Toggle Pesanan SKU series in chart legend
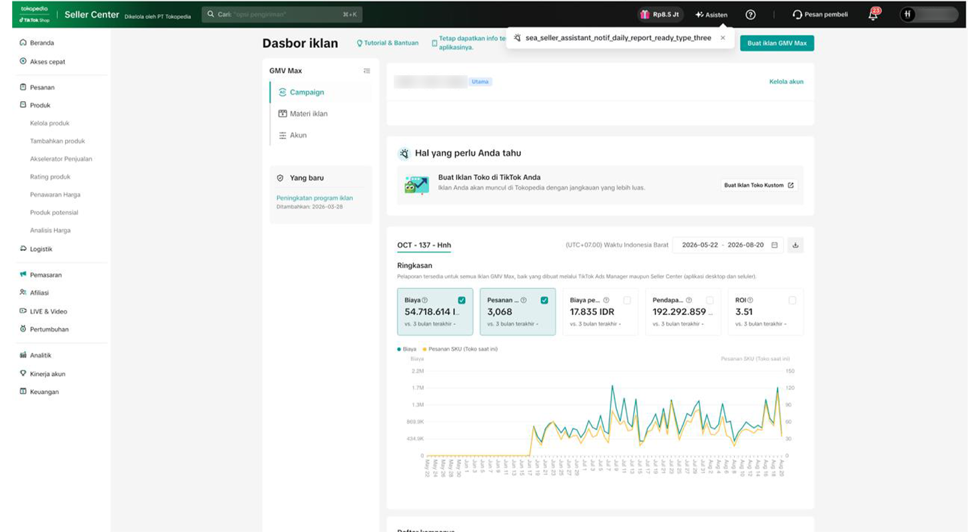The image size is (980, 532). (460, 349)
